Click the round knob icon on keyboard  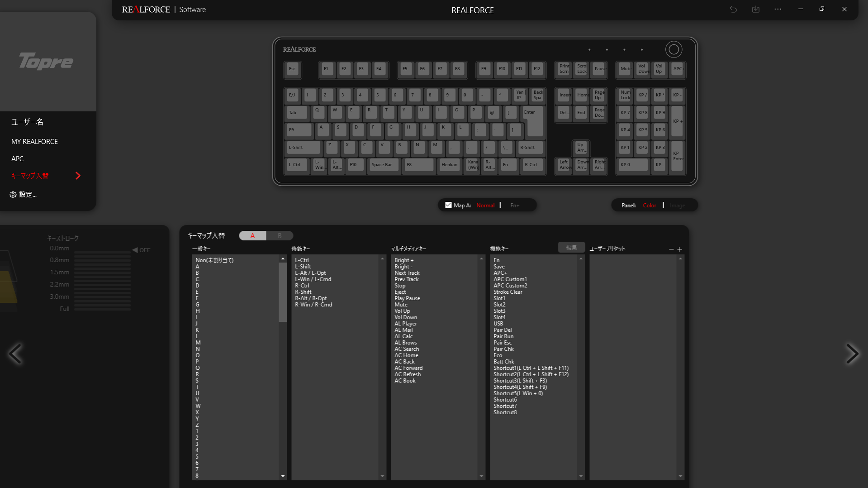pos(674,49)
